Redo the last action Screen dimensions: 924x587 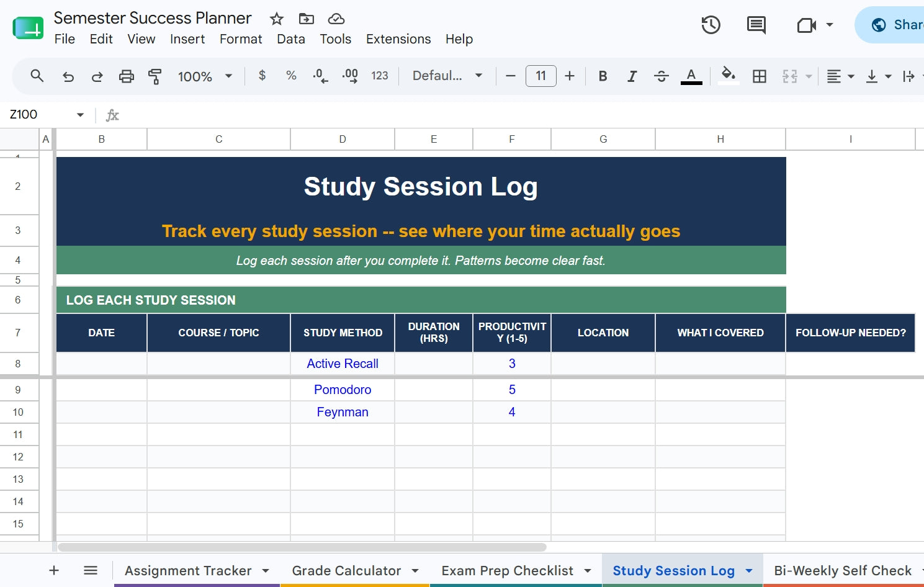pyautogui.click(x=97, y=76)
